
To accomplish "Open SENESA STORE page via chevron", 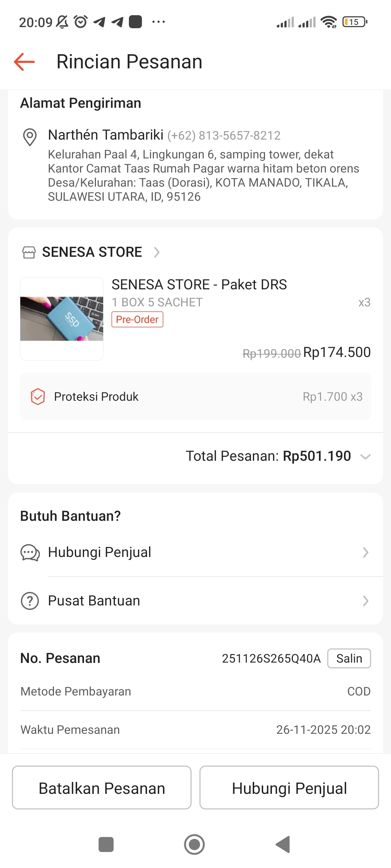I will 157,252.
